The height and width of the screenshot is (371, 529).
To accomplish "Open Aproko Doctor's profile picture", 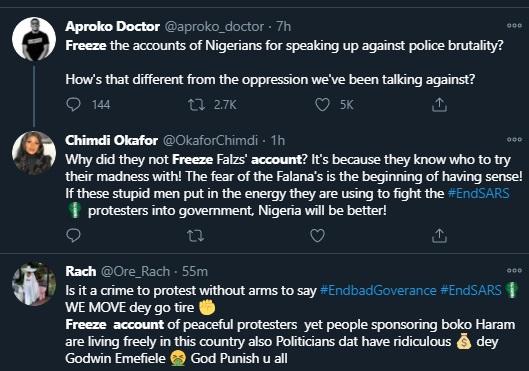I will click(34, 39).
